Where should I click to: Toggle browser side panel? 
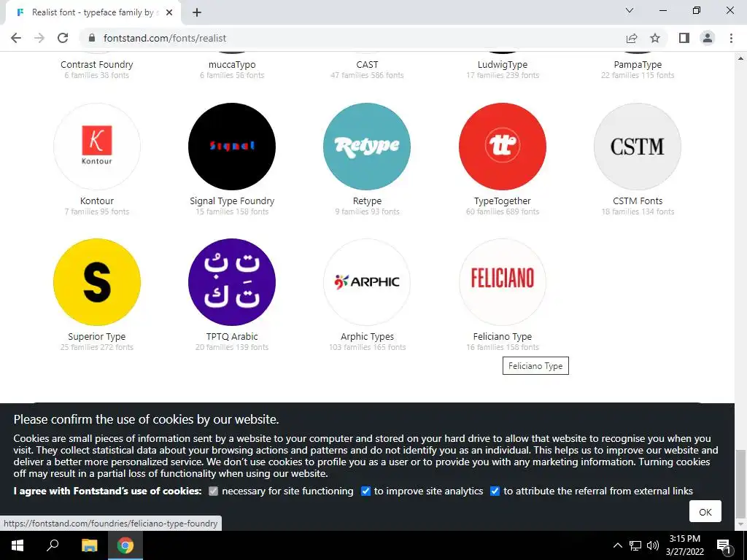(684, 38)
